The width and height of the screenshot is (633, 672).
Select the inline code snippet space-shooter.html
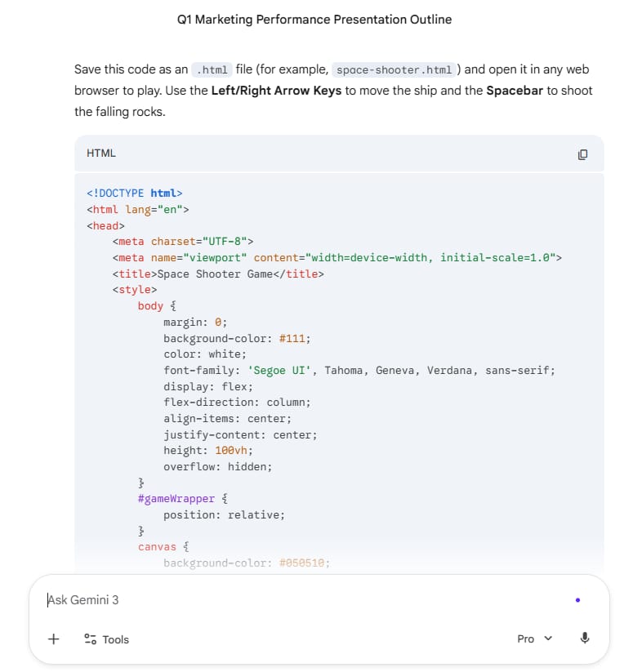[x=392, y=69]
